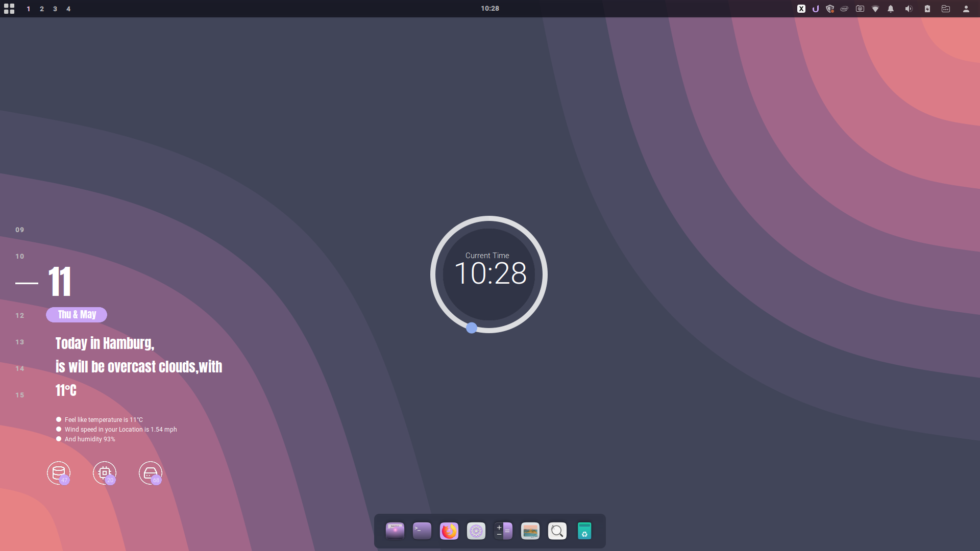
Task: Switch to workspace 2
Action: pos(42,9)
